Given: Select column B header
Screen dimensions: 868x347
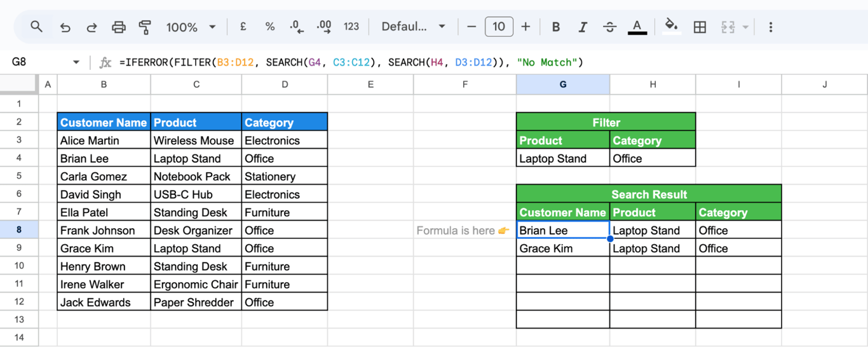Looking at the screenshot, I should pos(104,84).
